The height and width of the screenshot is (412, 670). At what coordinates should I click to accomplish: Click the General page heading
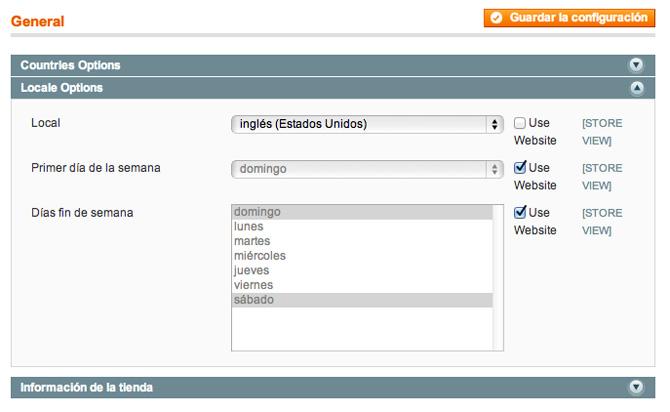pyautogui.click(x=38, y=21)
